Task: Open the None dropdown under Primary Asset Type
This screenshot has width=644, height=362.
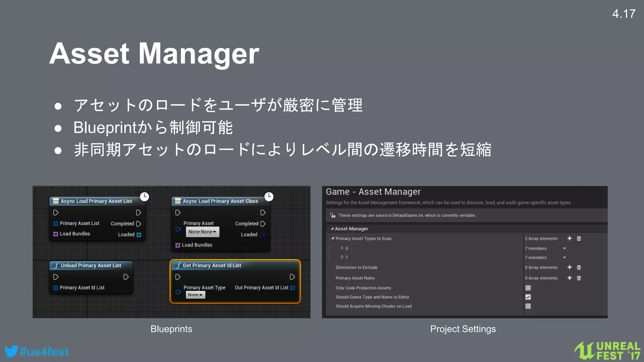Action: tap(195, 295)
